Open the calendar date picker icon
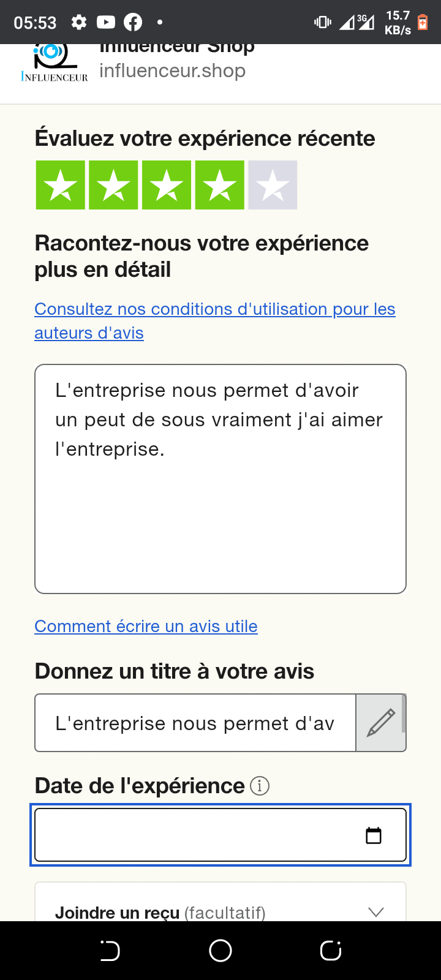Screen dimensions: 441x980 [374, 835]
